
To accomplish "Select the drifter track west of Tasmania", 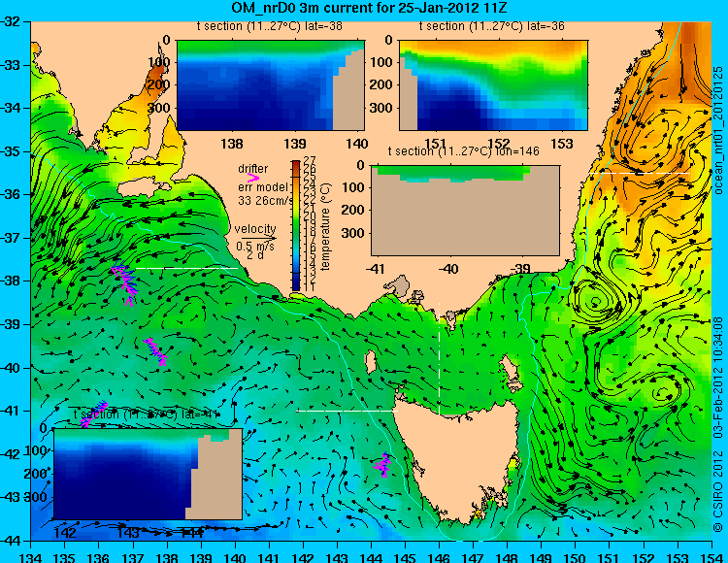I will point(383,464).
